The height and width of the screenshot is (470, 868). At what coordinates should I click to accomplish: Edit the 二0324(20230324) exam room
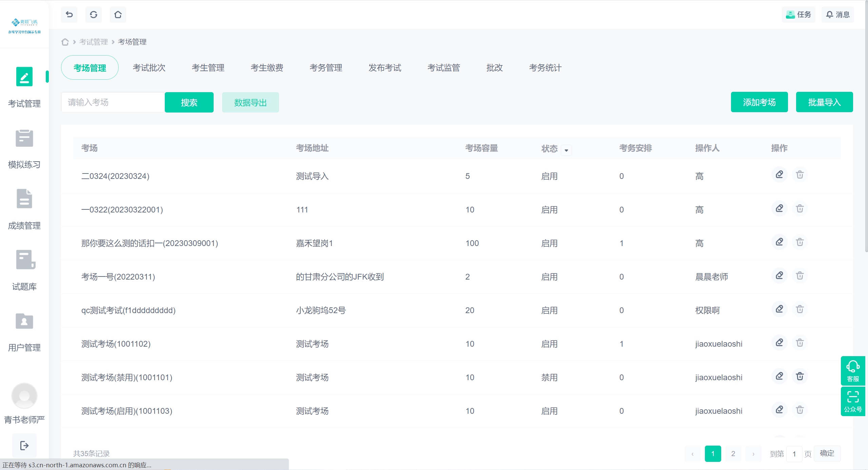[780, 175]
